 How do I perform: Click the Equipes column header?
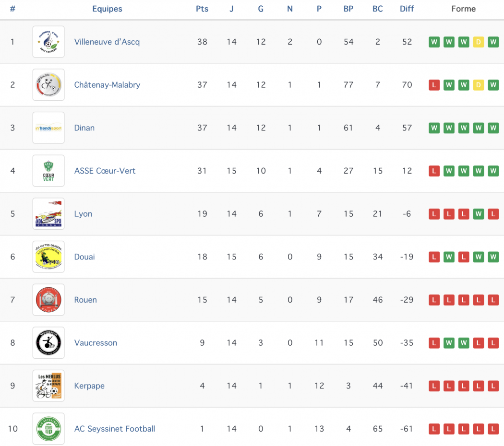pos(107,9)
